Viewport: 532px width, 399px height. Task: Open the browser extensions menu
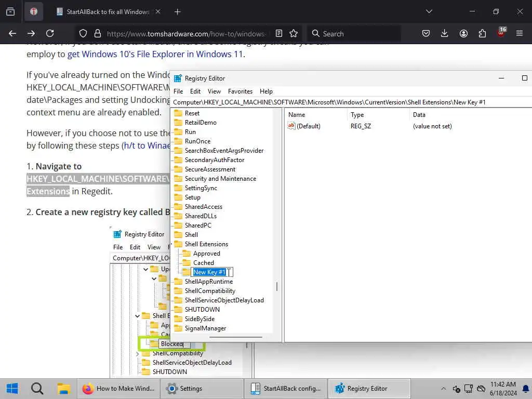pos(482,33)
